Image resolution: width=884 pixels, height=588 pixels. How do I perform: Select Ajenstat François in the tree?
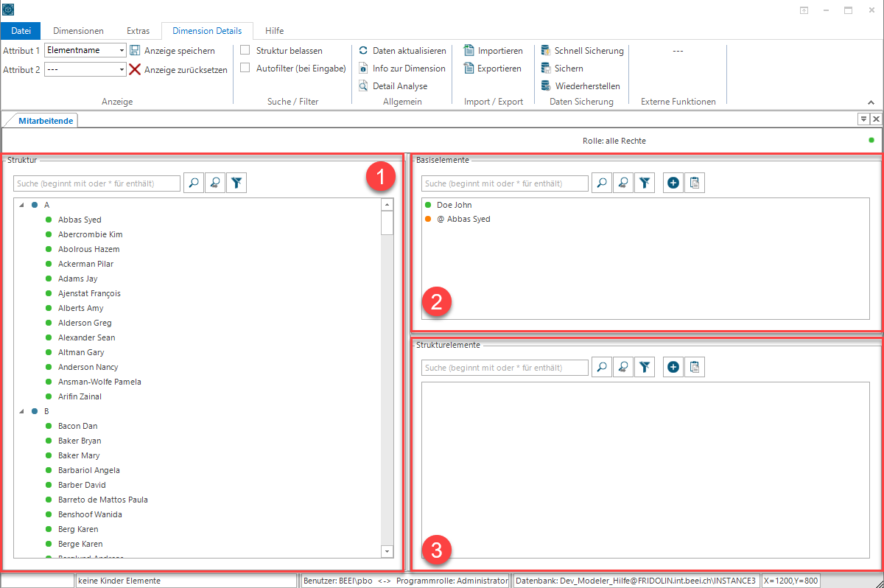pos(89,293)
